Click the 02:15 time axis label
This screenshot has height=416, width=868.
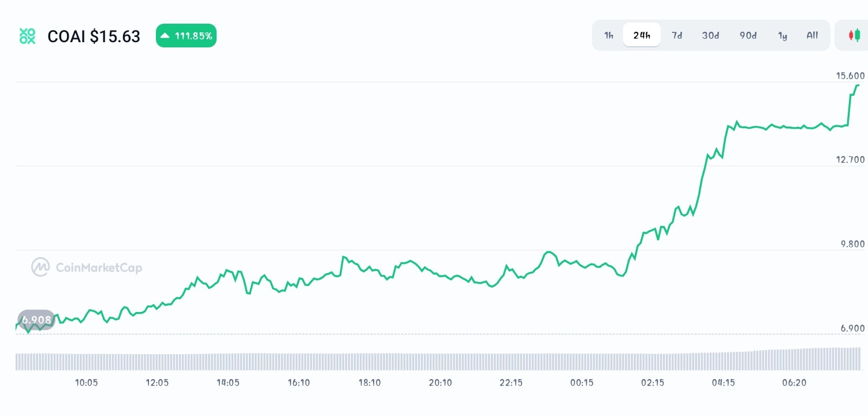653,382
